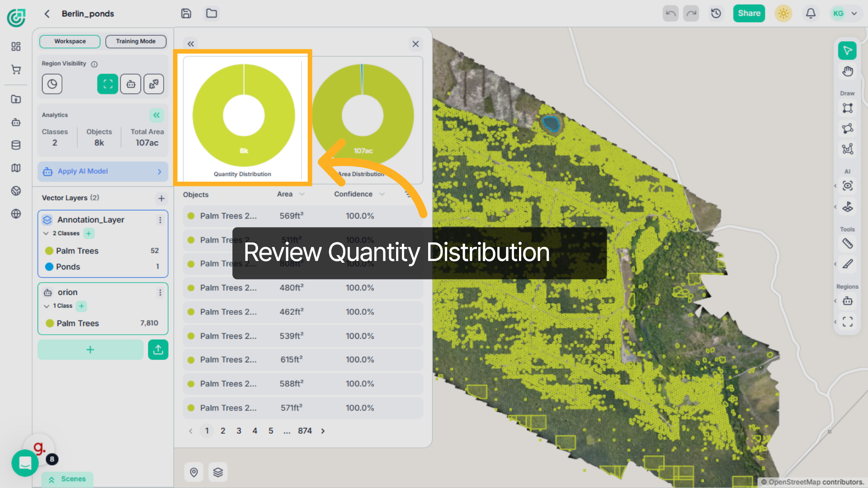868x488 pixels.
Task: Open the shopping cart in sidebar
Action: pyautogui.click(x=16, y=70)
